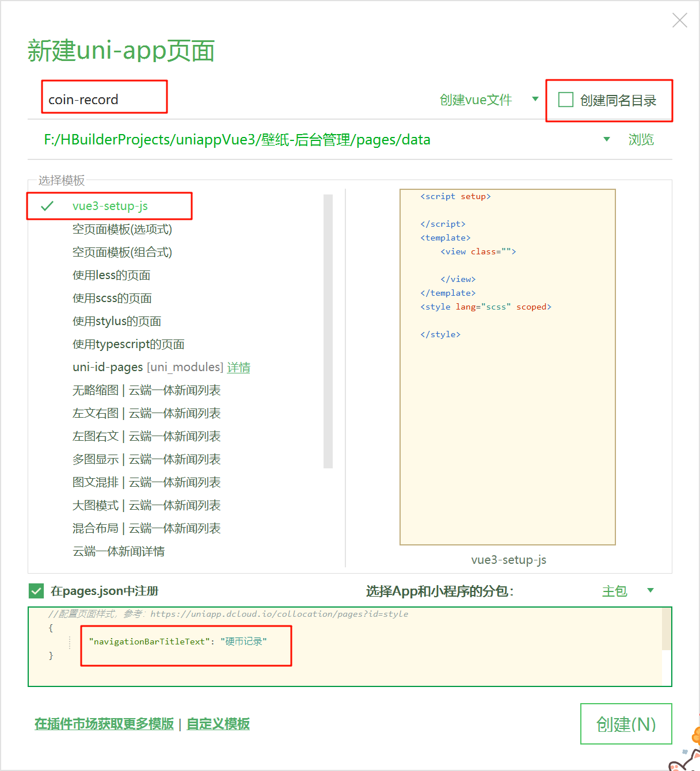Enable the 创建同名目录 checkbox
Viewport: 700px width, 771px height.
(x=566, y=100)
